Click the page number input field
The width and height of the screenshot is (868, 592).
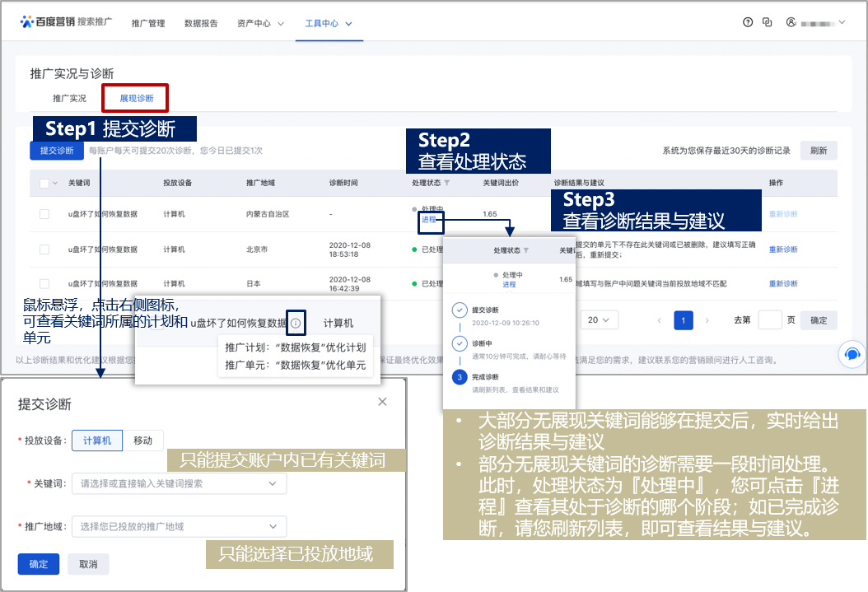[769, 320]
